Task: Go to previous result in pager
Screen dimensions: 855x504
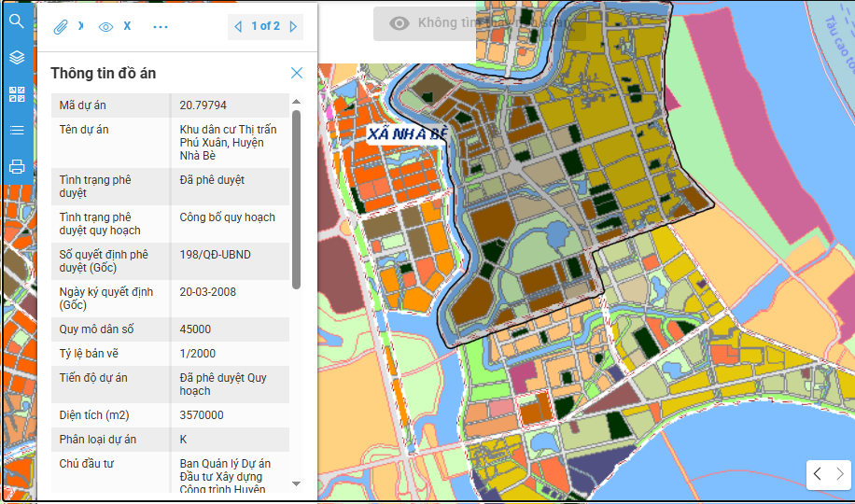Action: click(x=239, y=26)
